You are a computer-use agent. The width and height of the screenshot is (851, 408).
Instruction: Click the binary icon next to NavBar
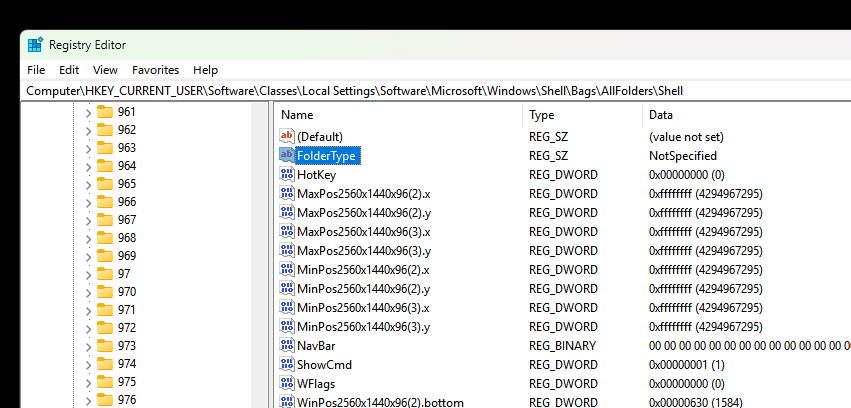click(x=287, y=345)
